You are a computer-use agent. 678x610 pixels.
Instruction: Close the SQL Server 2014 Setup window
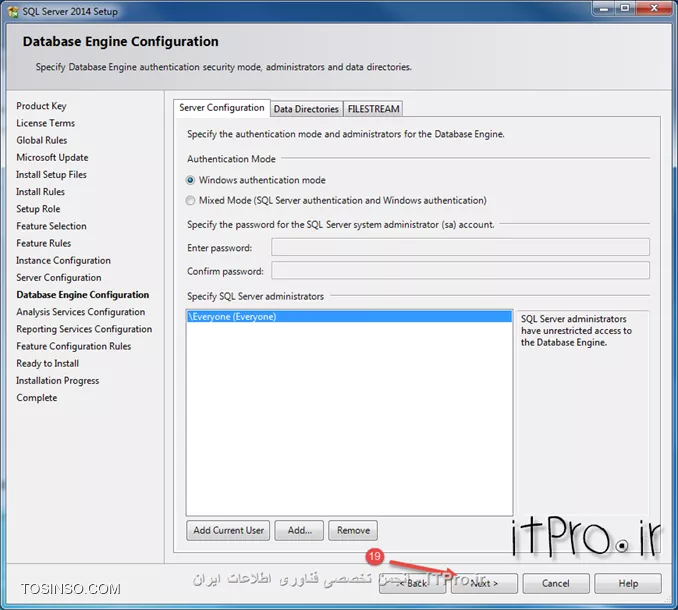pos(653,8)
